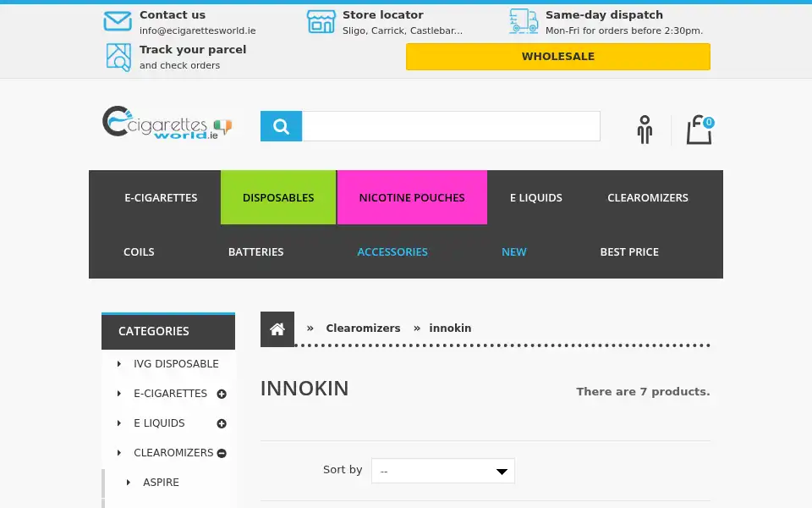812x508 pixels.
Task: Open the shopping cart bag icon
Action: [x=700, y=130]
